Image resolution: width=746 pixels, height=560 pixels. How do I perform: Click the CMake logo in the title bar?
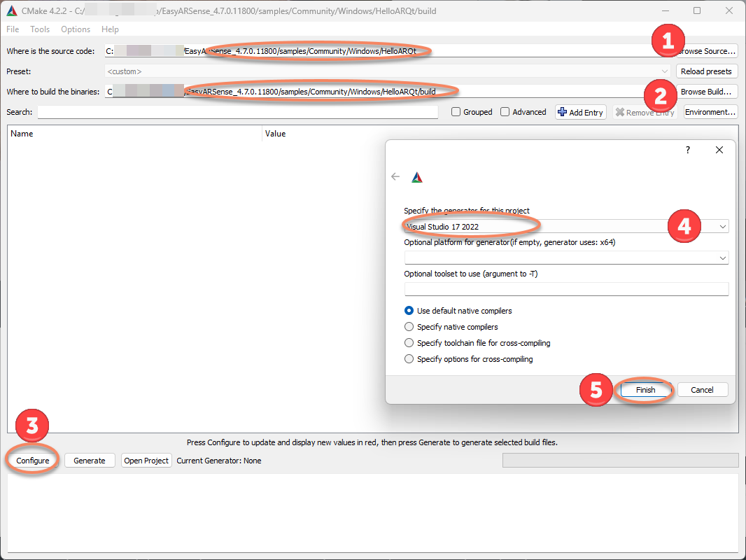pos(12,10)
